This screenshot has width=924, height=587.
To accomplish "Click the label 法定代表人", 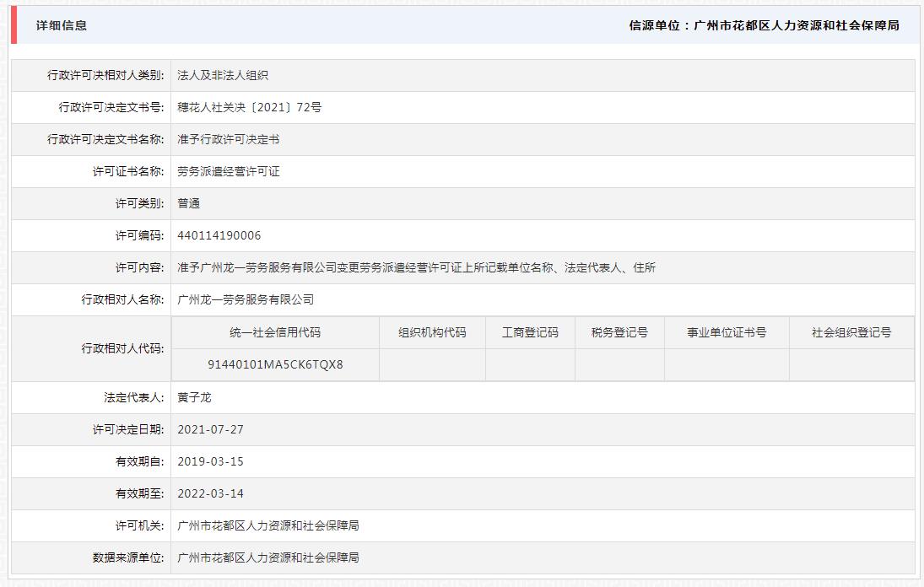I will pyautogui.click(x=134, y=397).
